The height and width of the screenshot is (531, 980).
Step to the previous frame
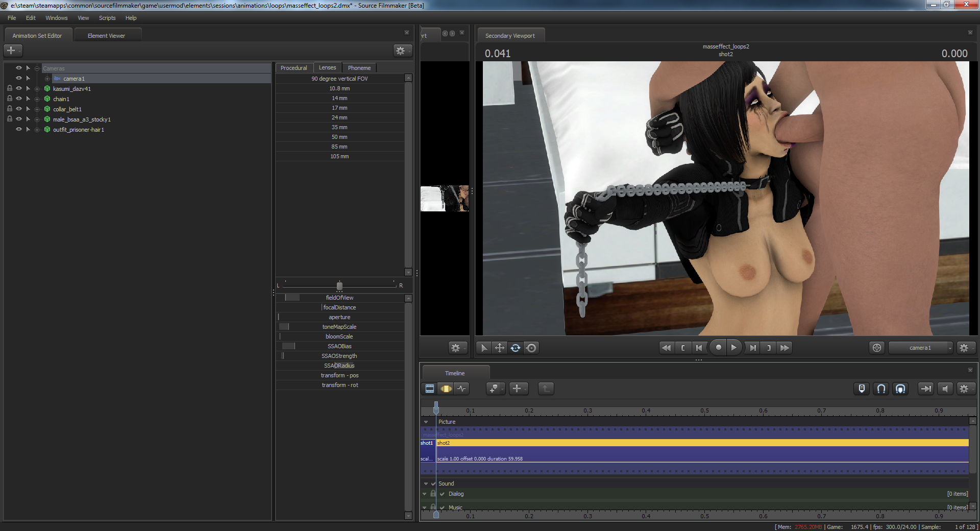(x=699, y=348)
